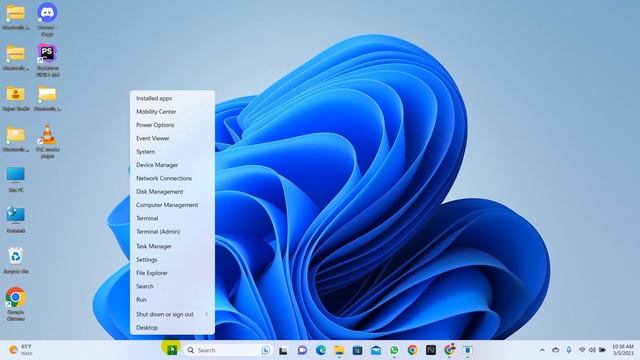The height and width of the screenshot is (360, 640).
Task: Launch Microsoft Edge from the taskbar
Action: [321, 350]
